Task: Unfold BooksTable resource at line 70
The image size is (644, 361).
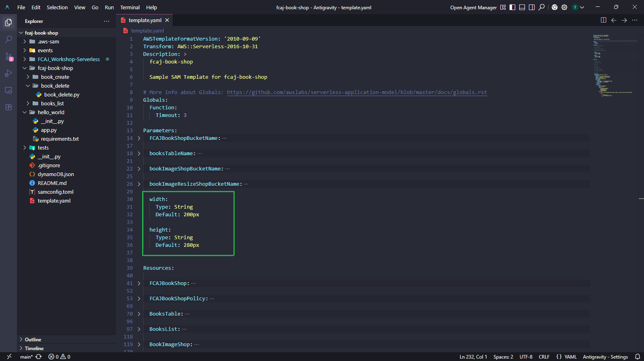Action: (x=139, y=314)
